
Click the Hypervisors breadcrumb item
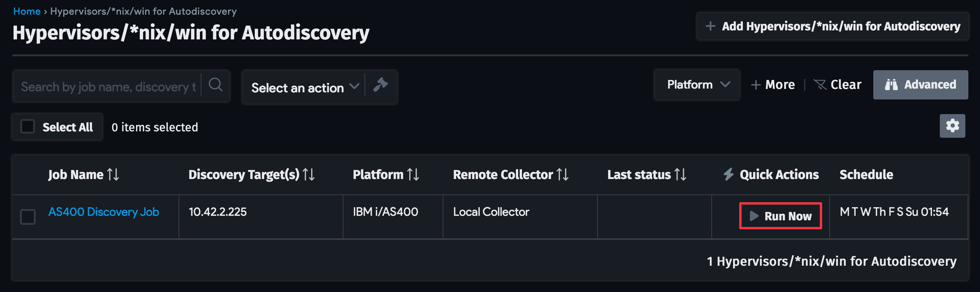(x=144, y=11)
